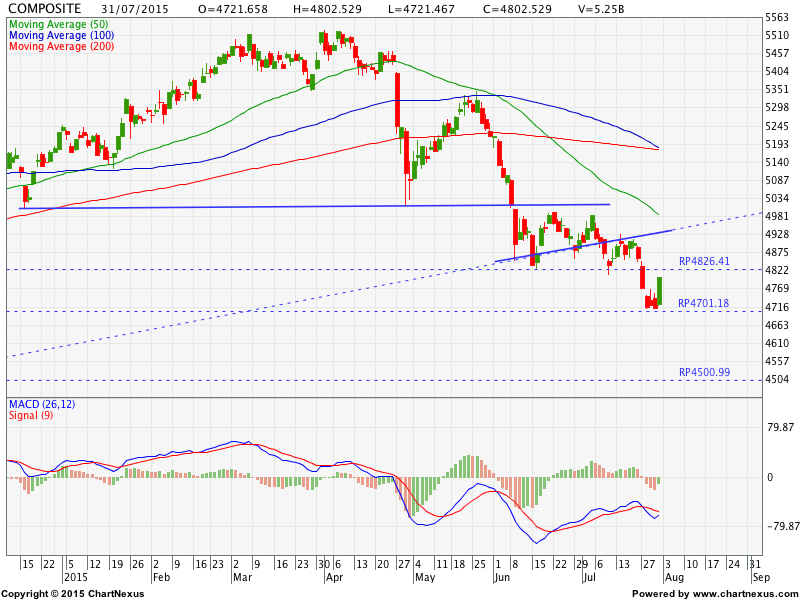The width and height of the screenshot is (800, 600).
Task: Click the close value C=4802.529
Action: (x=517, y=9)
